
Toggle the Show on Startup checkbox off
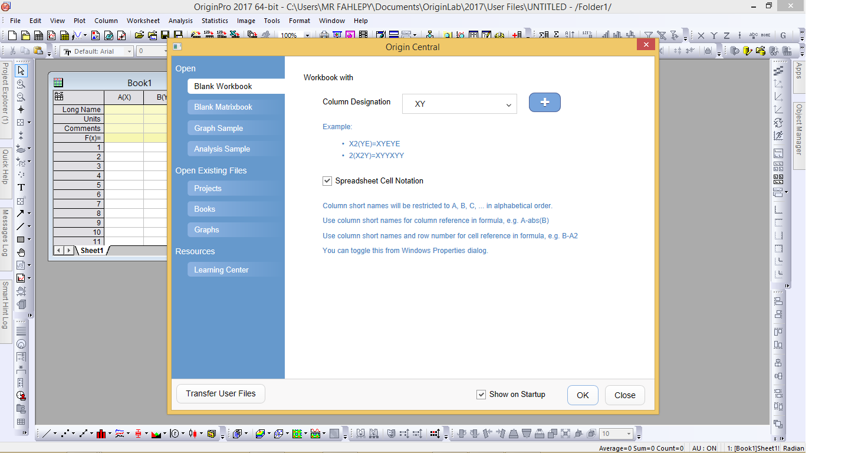(x=481, y=394)
